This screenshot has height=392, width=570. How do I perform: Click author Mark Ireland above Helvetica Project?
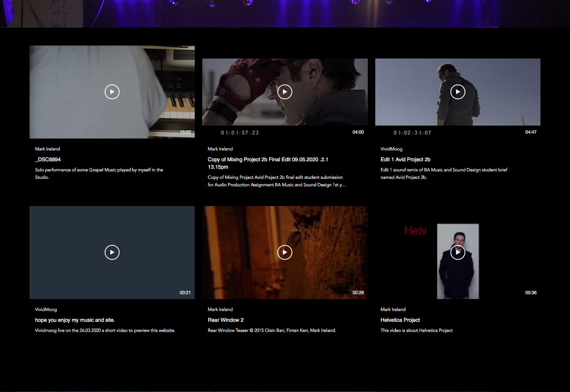393,309
